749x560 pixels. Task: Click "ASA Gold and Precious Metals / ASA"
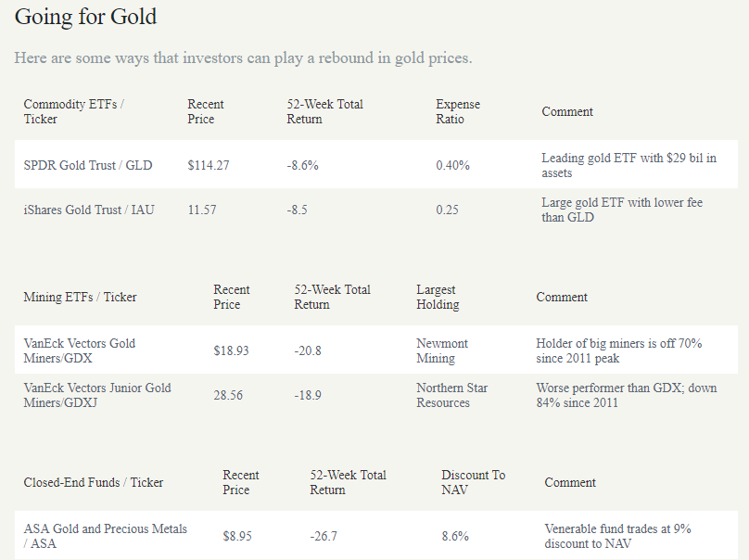[105, 536]
